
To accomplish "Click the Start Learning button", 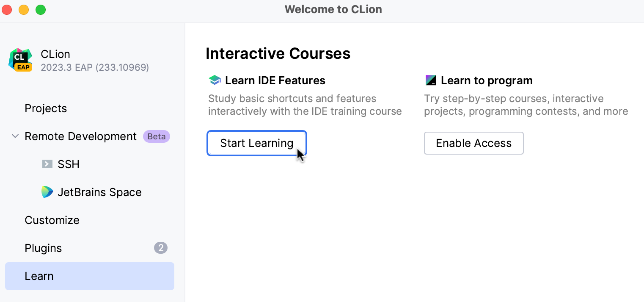I will 256,143.
